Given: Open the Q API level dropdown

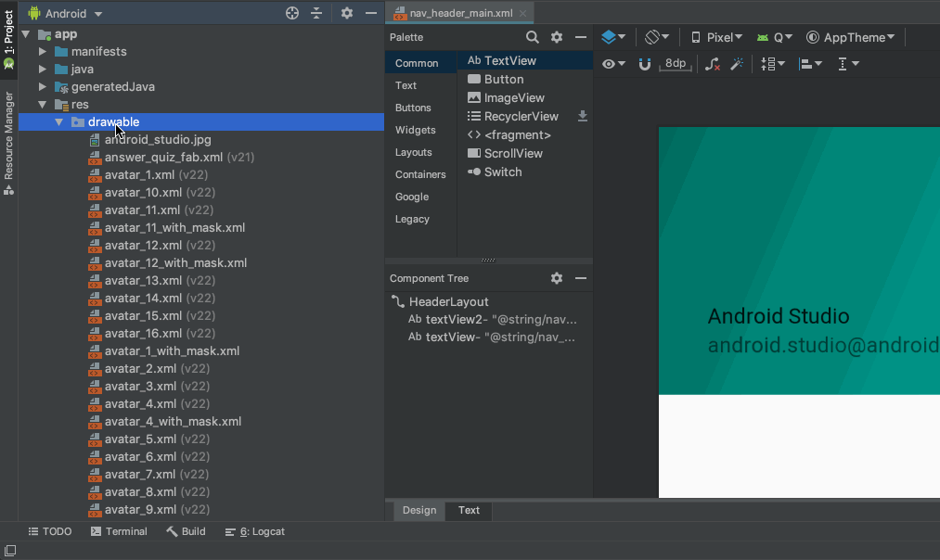Looking at the screenshot, I should coord(774,36).
